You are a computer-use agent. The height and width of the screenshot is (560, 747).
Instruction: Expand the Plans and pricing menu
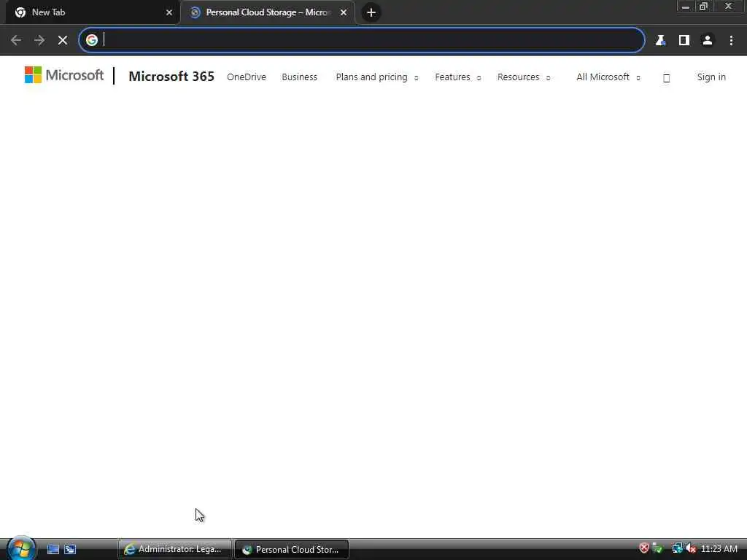click(377, 77)
